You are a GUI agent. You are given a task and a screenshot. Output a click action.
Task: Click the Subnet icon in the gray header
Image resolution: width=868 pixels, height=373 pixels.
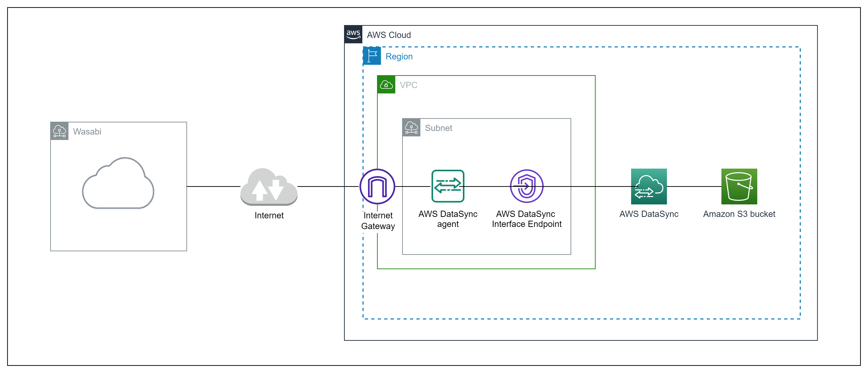[x=411, y=128]
